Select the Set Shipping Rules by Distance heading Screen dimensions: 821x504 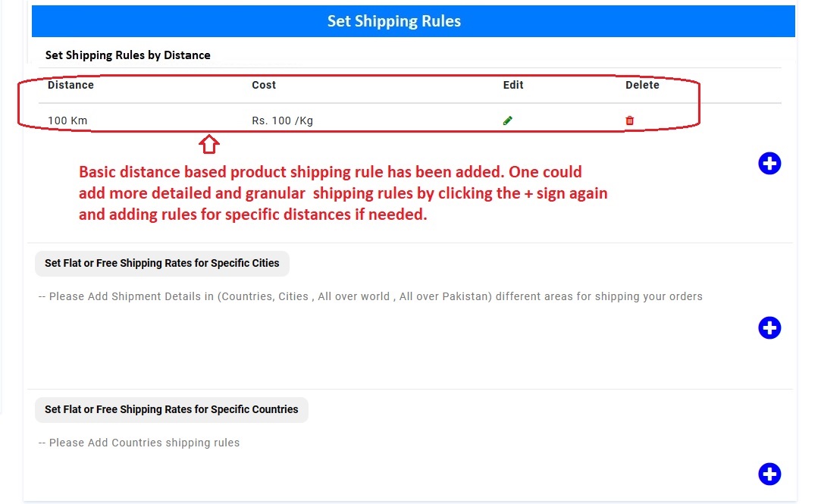[128, 55]
